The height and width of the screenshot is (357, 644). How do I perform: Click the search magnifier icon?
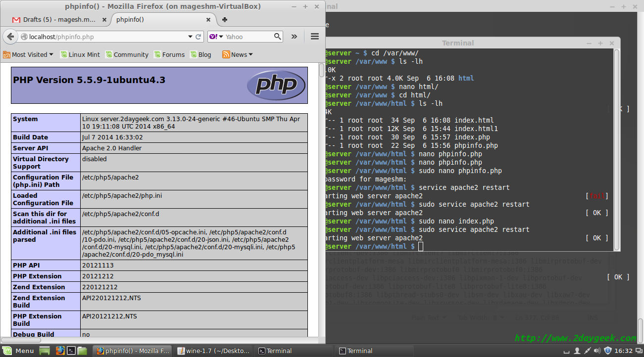(278, 37)
